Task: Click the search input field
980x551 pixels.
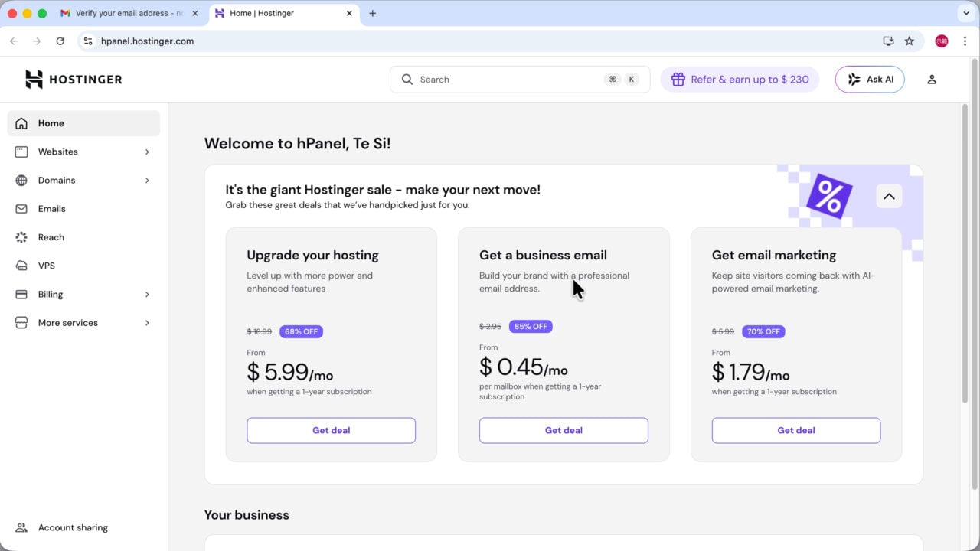Action: pyautogui.click(x=520, y=80)
